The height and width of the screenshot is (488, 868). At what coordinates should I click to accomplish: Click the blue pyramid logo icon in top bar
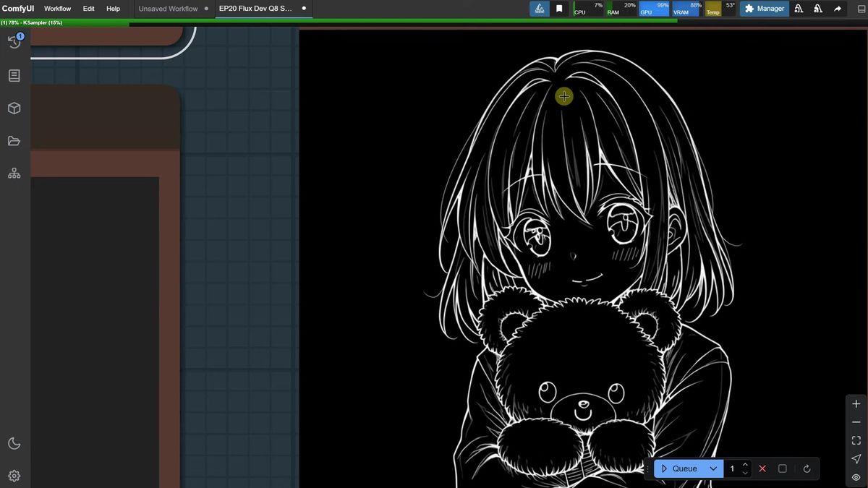click(x=540, y=9)
